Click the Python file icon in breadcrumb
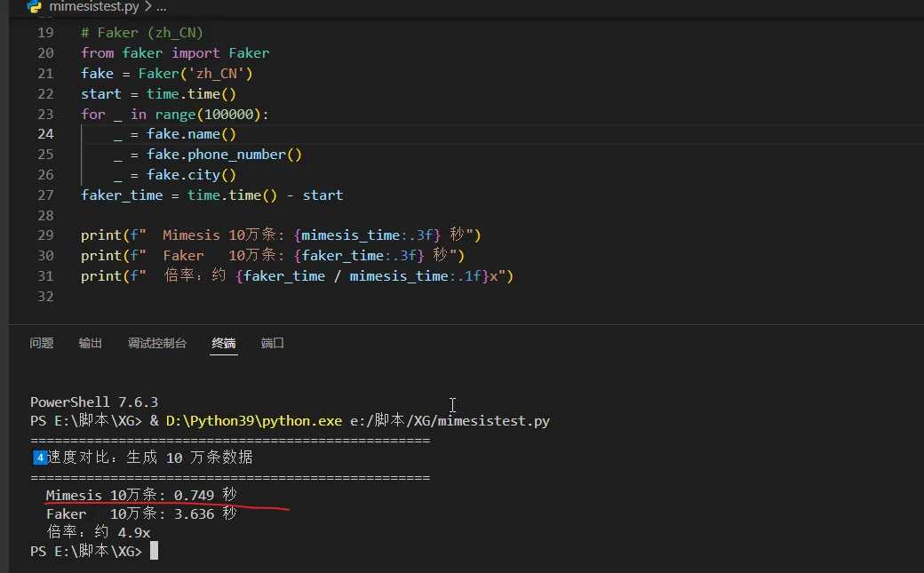This screenshot has height=573, width=924. coord(35,6)
